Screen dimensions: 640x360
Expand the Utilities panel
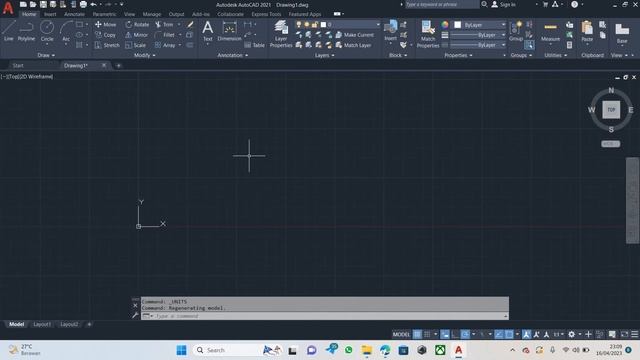point(556,55)
